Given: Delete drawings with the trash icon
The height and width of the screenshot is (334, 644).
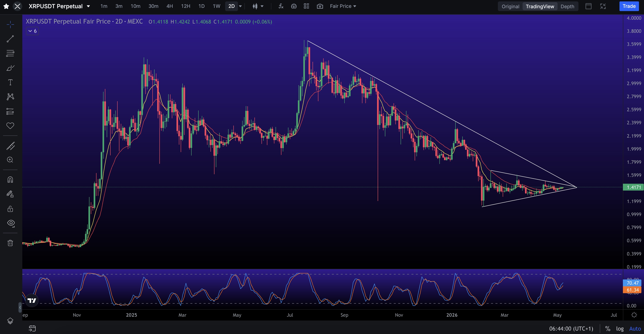Looking at the screenshot, I should 10,243.
